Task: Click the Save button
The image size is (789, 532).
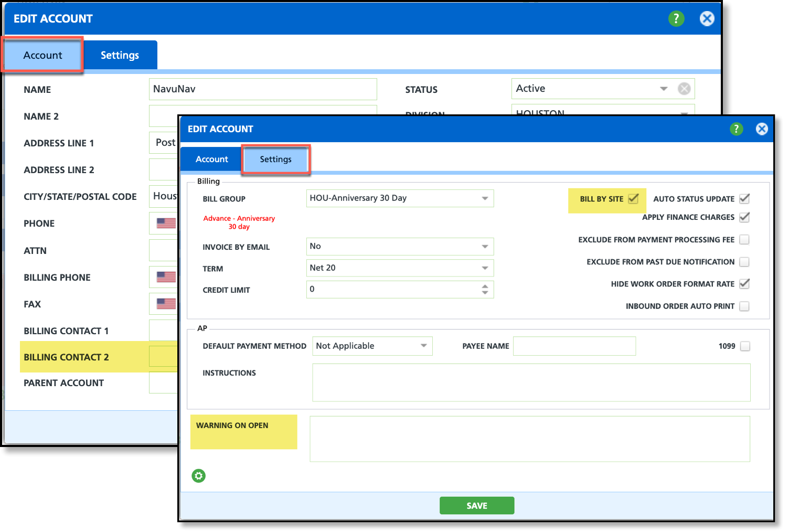Action: tap(477, 506)
